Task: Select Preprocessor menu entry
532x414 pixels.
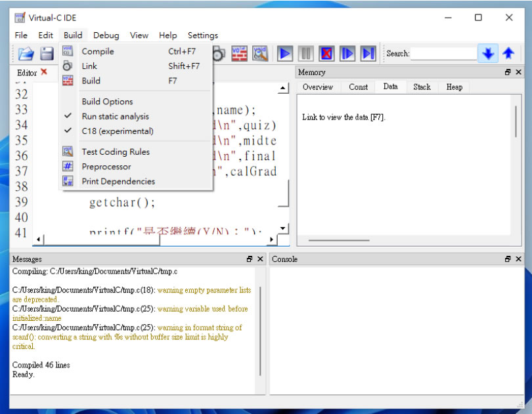Action: pos(137,167)
